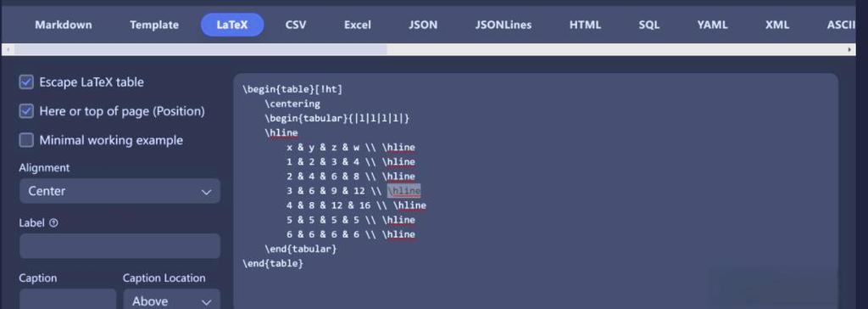This screenshot has width=868, height=309.
Task: Open the Alignment dropdown showing Center
Action: [120, 191]
